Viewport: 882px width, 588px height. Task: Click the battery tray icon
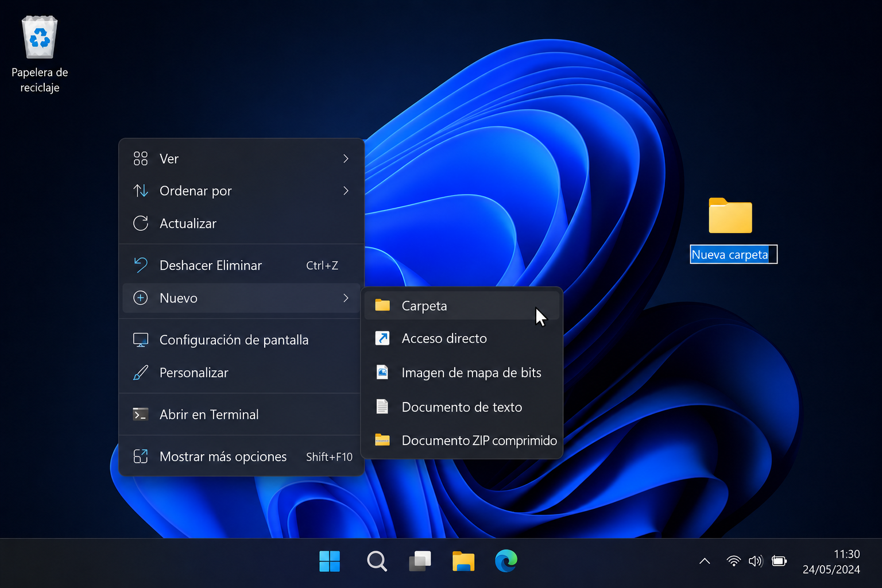(x=779, y=561)
